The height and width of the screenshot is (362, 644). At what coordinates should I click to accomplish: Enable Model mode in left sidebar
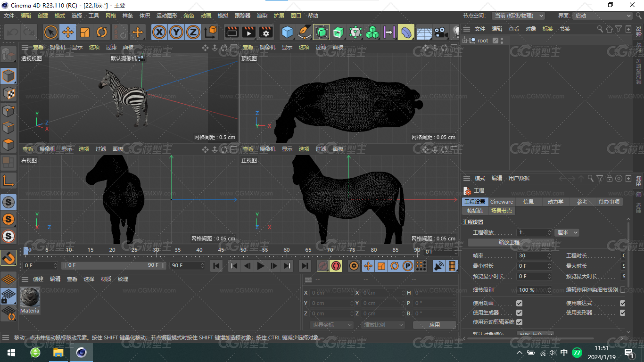click(8, 75)
